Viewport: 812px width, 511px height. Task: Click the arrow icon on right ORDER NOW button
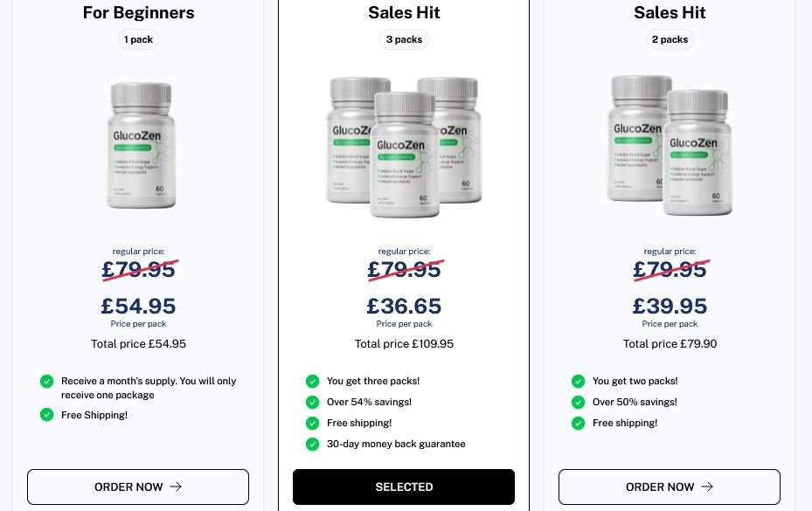click(706, 487)
